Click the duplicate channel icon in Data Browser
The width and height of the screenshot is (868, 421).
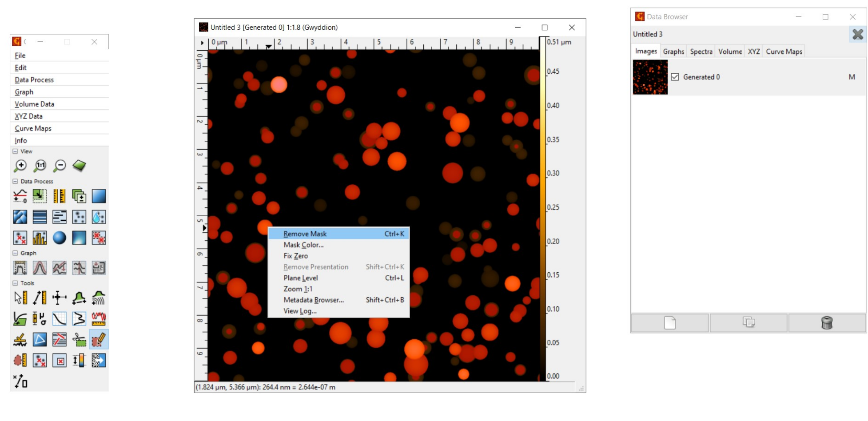coord(749,323)
